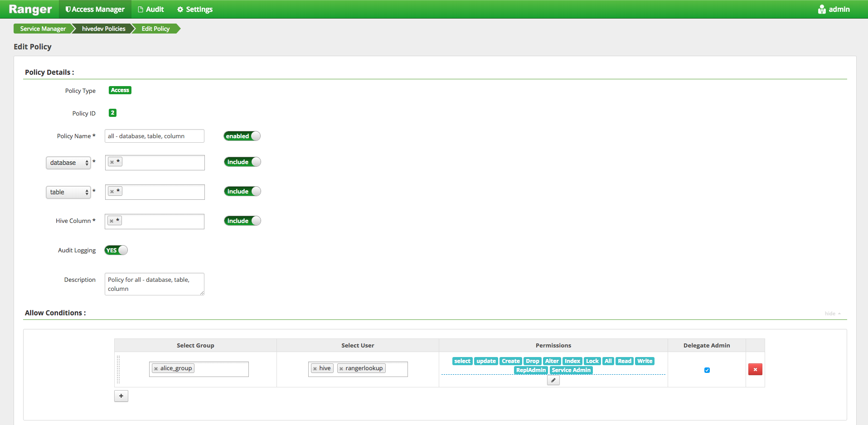868x425 pixels.
Task: Go to hivedev Policies breadcrumb
Action: [104, 29]
